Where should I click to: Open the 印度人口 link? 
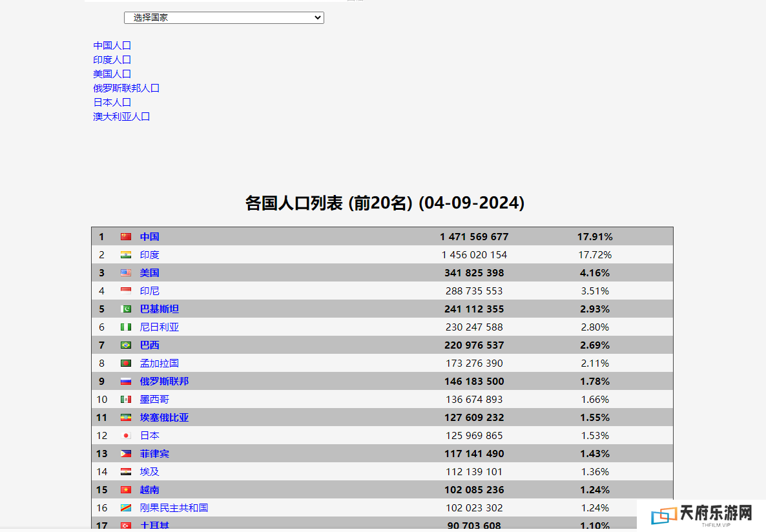pos(112,59)
